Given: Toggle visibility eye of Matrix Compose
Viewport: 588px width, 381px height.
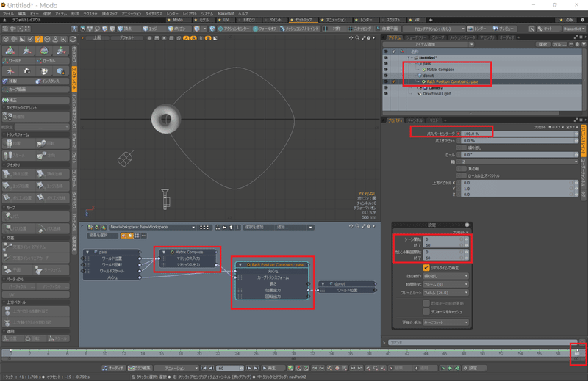Looking at the screenshot, I should pos(385,70).
